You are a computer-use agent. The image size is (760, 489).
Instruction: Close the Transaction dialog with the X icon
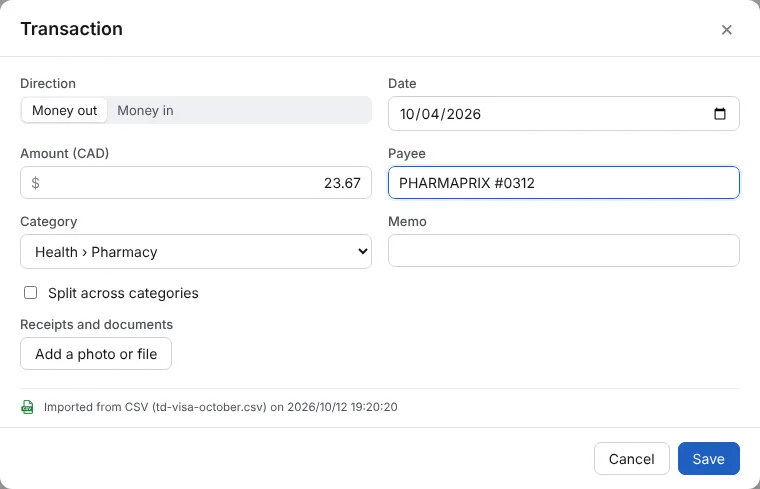pos(726,30)
